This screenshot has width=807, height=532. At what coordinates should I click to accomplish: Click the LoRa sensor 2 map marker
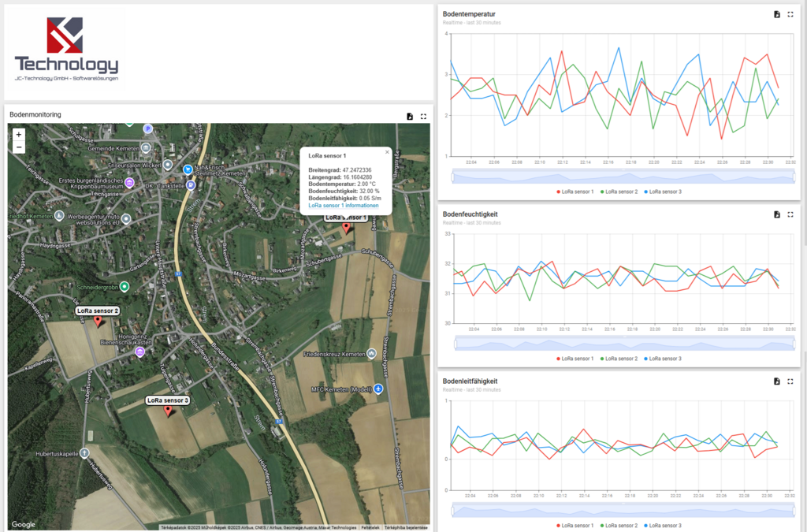pyautogui.click(x=98, y=321)
